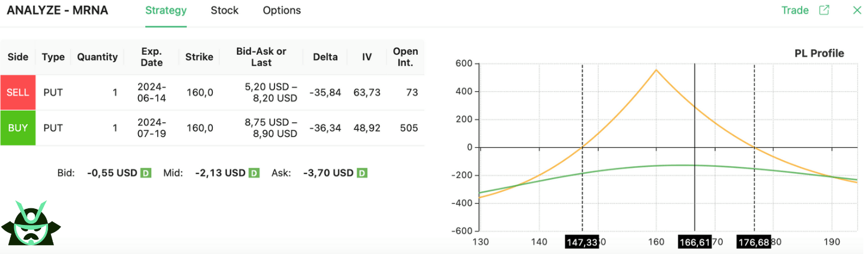868x254 pixels.
Task: Open the Options tab
Action: point(282,11)
